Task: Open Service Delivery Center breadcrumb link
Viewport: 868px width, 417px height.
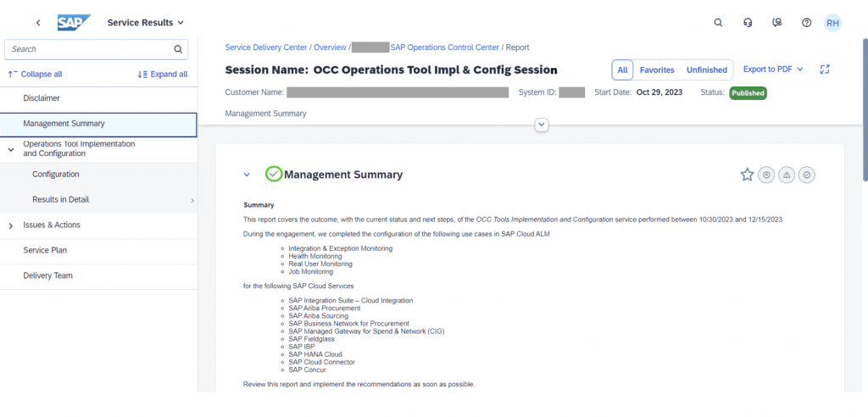Action: coord(265,47)
